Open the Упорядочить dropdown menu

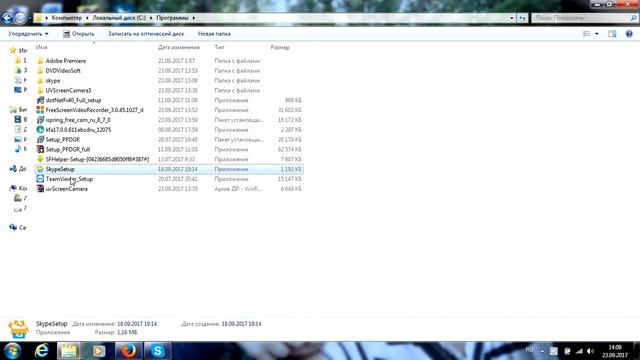(28, 34)
